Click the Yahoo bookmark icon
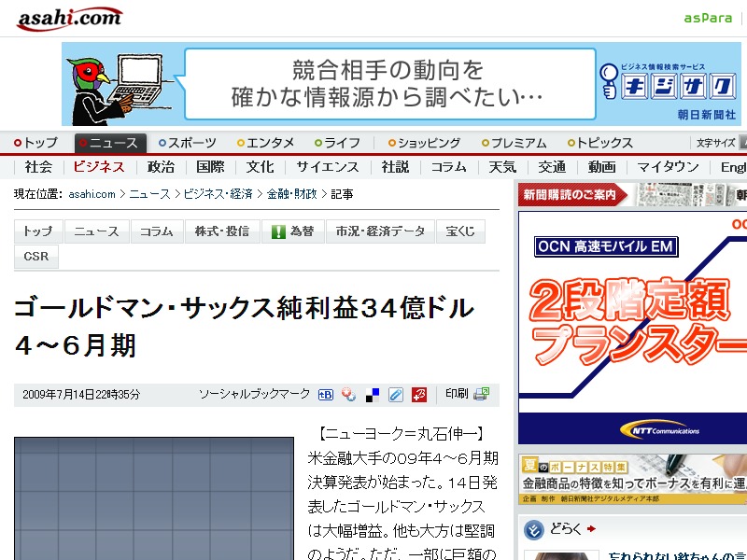The image size is (747, 560). pyautogui.click(x=348, y=395)
